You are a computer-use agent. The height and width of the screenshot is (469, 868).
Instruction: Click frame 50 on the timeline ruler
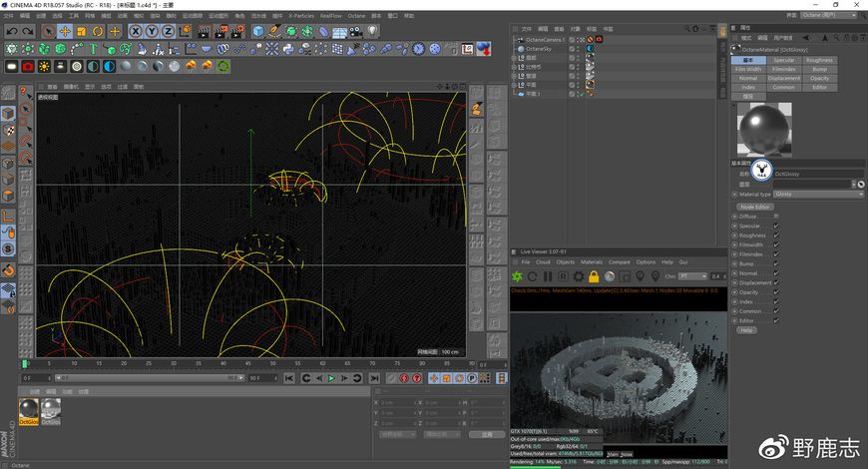(x=273, y=364)
